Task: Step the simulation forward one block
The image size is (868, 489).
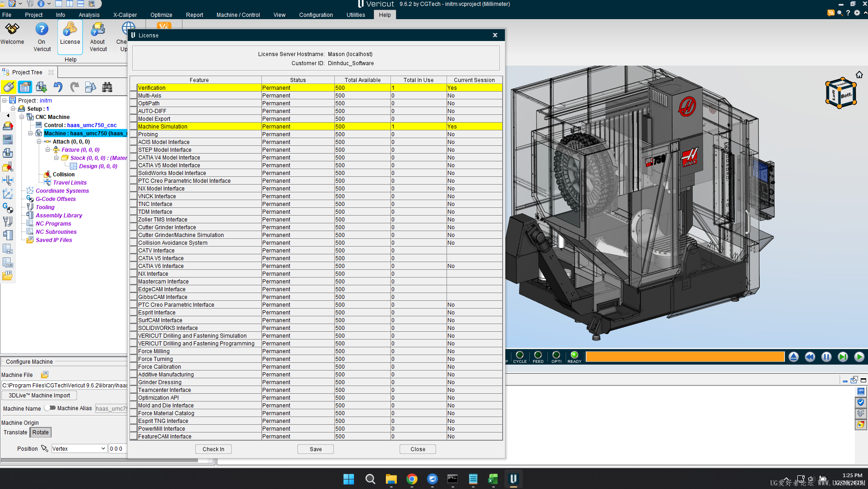Action: point(843,357)
